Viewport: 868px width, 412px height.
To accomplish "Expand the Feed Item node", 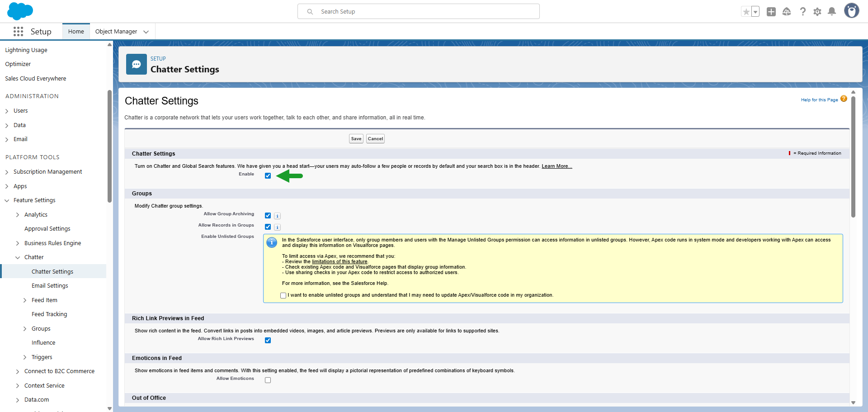I will 25,301.
